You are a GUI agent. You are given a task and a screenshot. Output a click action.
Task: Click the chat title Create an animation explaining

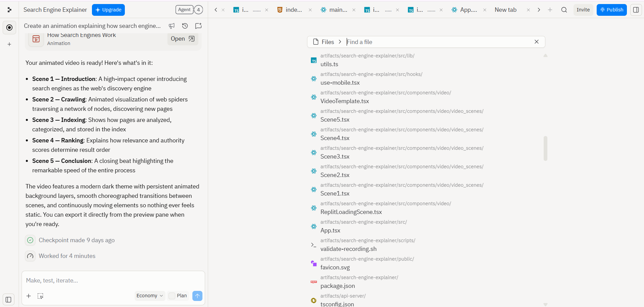(92, 26)
